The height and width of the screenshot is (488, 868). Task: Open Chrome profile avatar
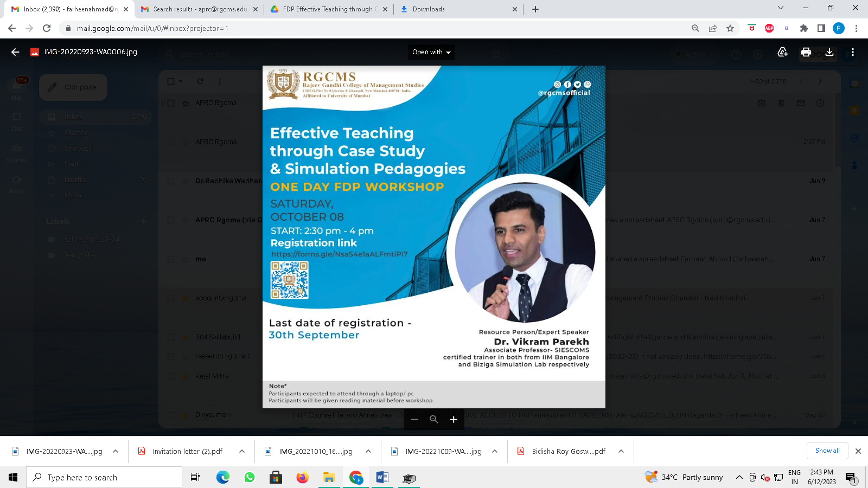[x=839, y=28]
